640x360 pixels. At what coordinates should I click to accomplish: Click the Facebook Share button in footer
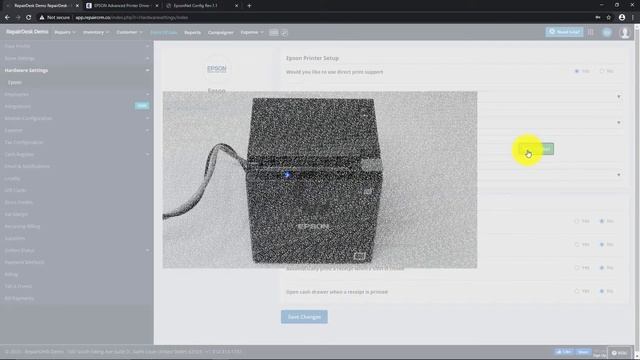coord(583,352)
